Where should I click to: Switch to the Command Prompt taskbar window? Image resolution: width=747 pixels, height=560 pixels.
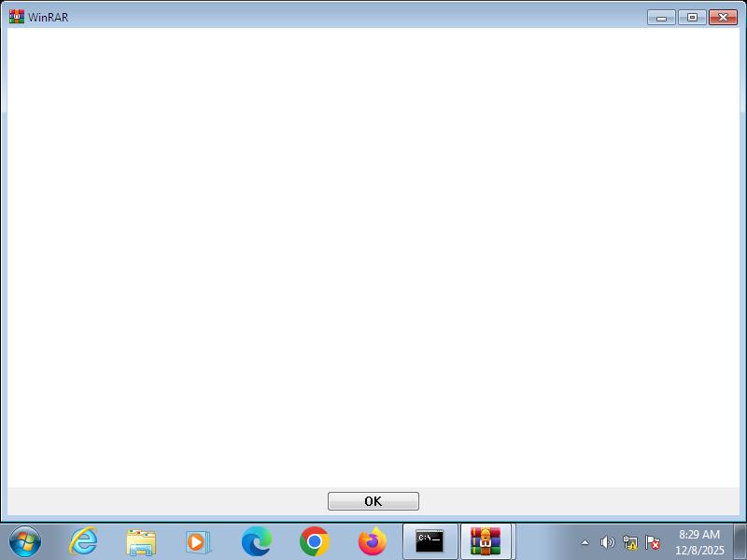(x=430, y=541)
